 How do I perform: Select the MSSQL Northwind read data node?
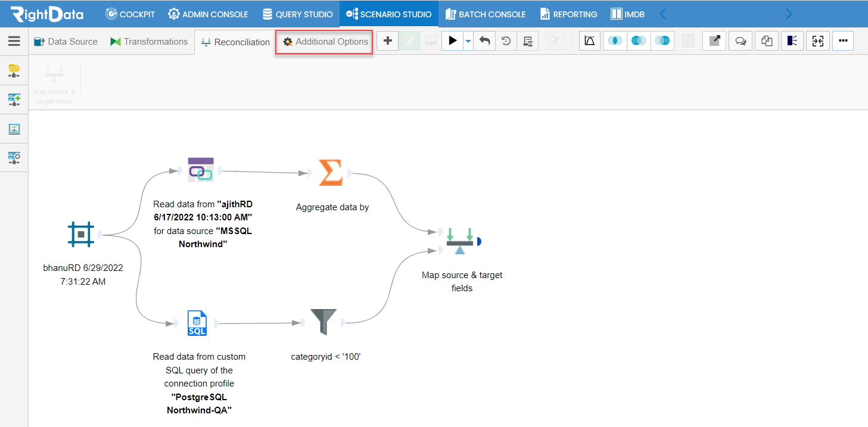[x=200, y=170]
